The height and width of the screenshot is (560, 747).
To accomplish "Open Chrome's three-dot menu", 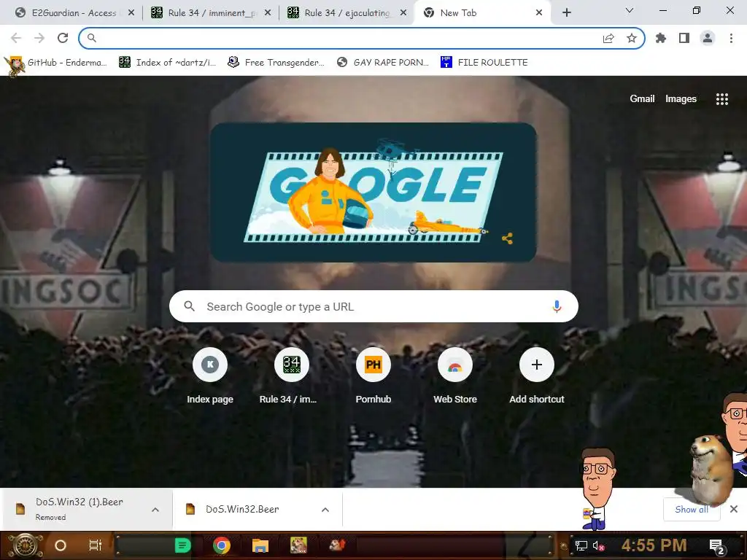I will tap(731, 38).
